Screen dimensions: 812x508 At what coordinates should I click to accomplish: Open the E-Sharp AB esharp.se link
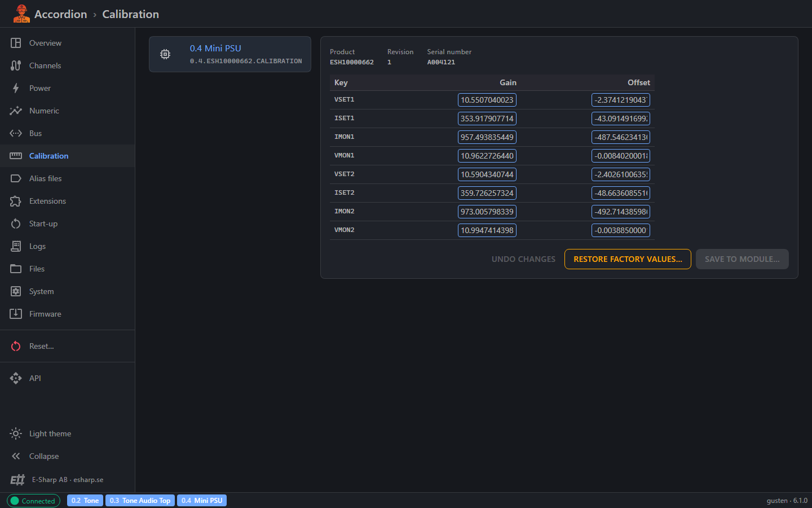[68, 480]
